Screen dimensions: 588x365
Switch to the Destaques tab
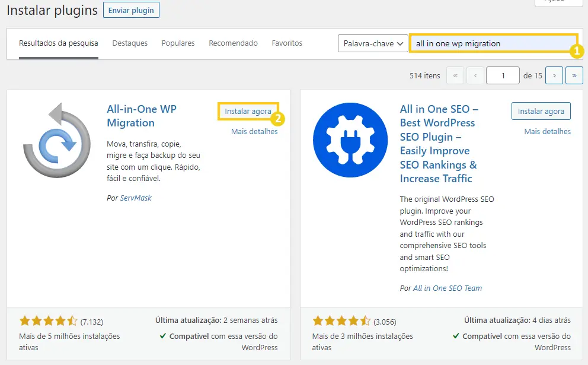point(130,43)
